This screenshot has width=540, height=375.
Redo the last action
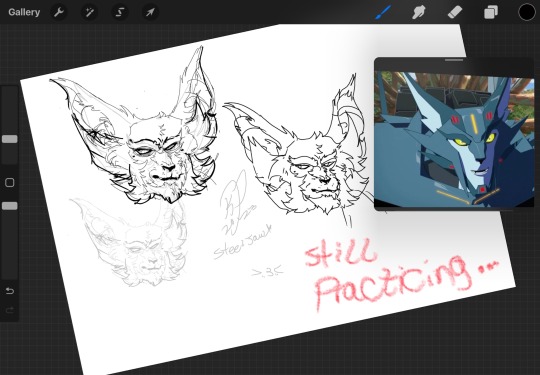(x=10, y=310)
